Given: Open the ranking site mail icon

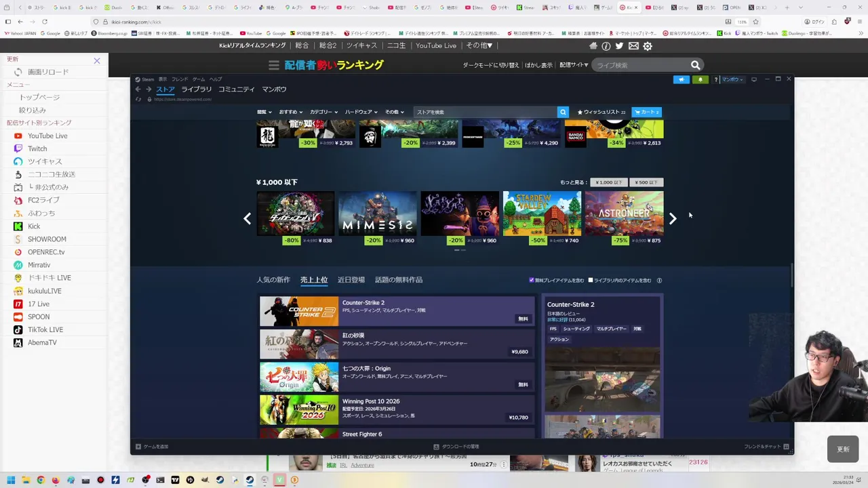Looking at the screenshot, I should (633, 46).
